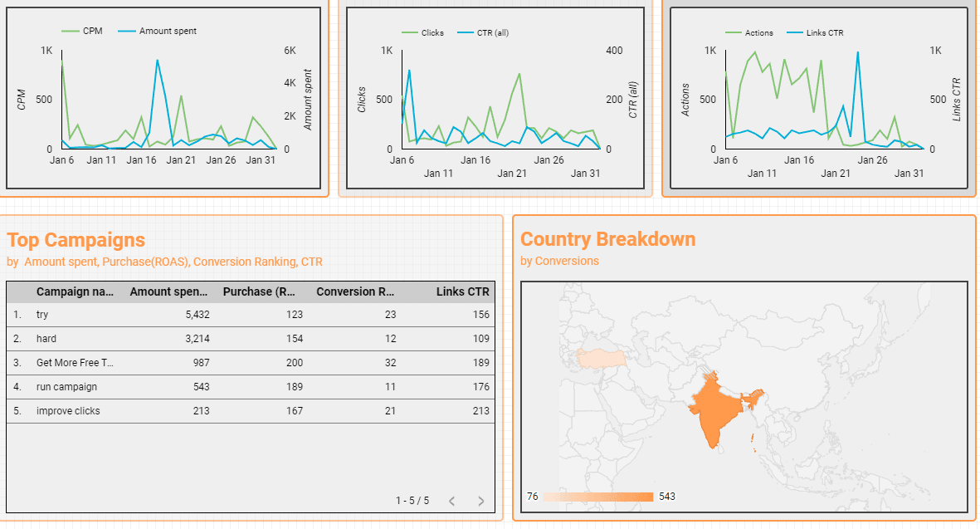Viewport: 980px width, 529px height.
Task: Click the map's conversions color gradient bar
Action: pyautogui.click(x=598, y=497)
